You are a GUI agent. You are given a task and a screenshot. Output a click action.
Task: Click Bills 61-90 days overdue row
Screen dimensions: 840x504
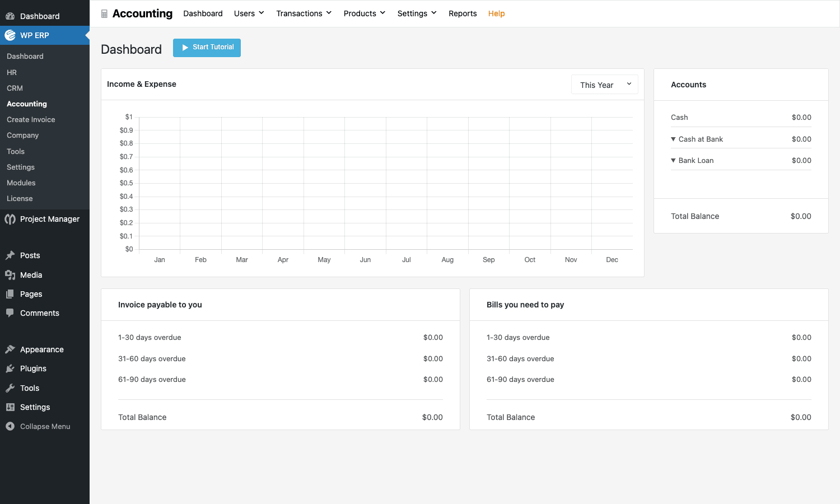(x=649, y=379)
